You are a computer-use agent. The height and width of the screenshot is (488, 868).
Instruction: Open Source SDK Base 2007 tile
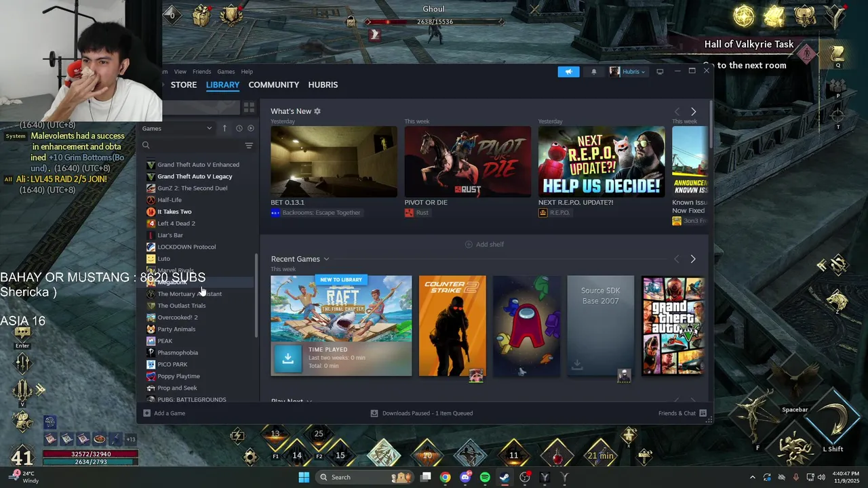(x=601, y=325)
